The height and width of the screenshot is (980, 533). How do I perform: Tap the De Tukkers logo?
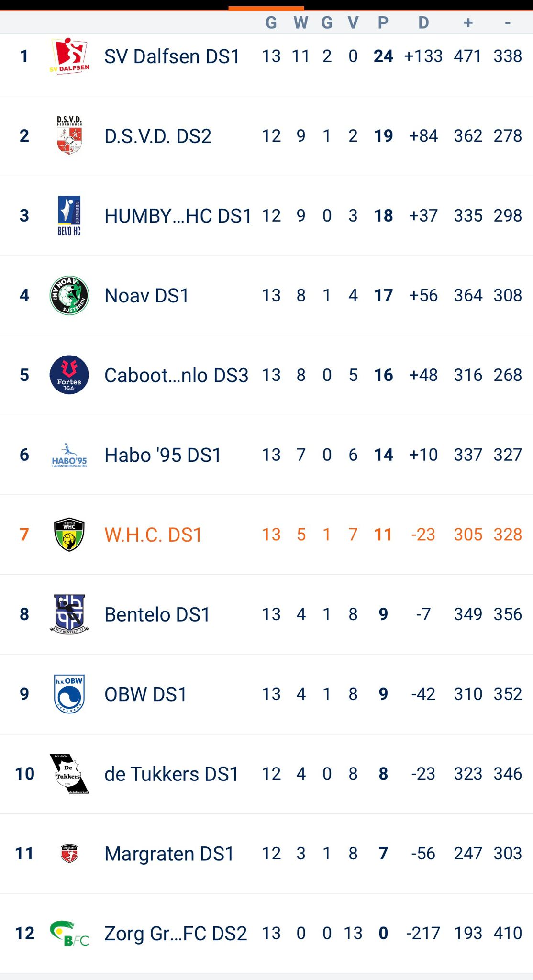(x=69, y=774)
